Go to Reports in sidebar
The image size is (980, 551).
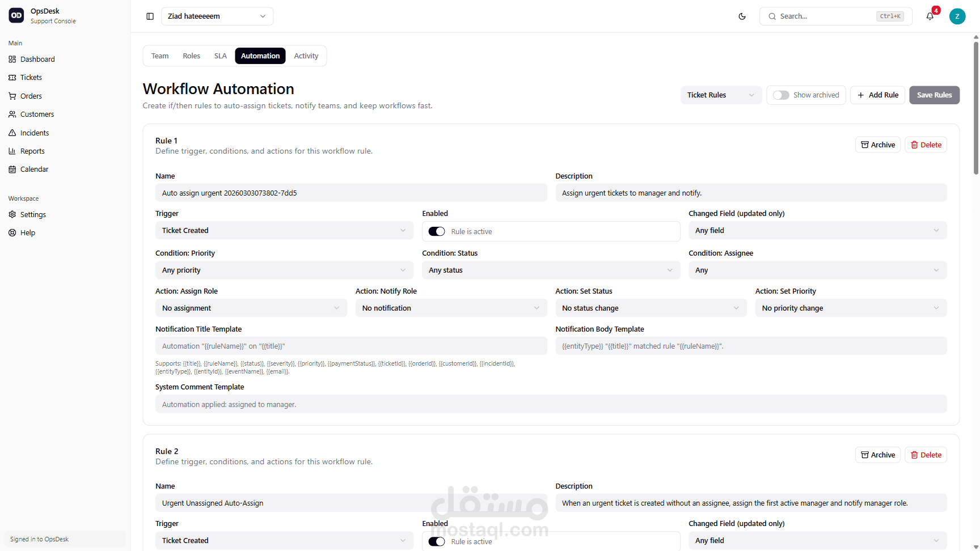[32, 151]
